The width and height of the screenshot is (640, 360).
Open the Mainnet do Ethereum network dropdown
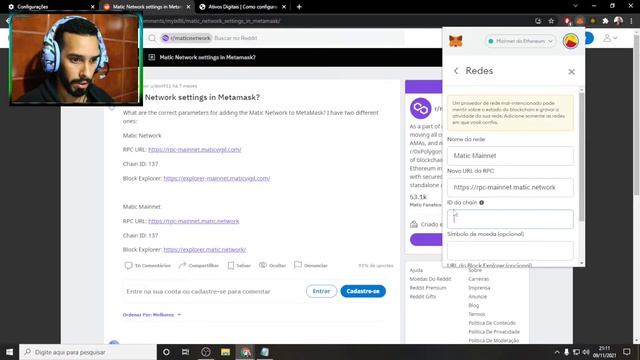click(x=520, y=41)
